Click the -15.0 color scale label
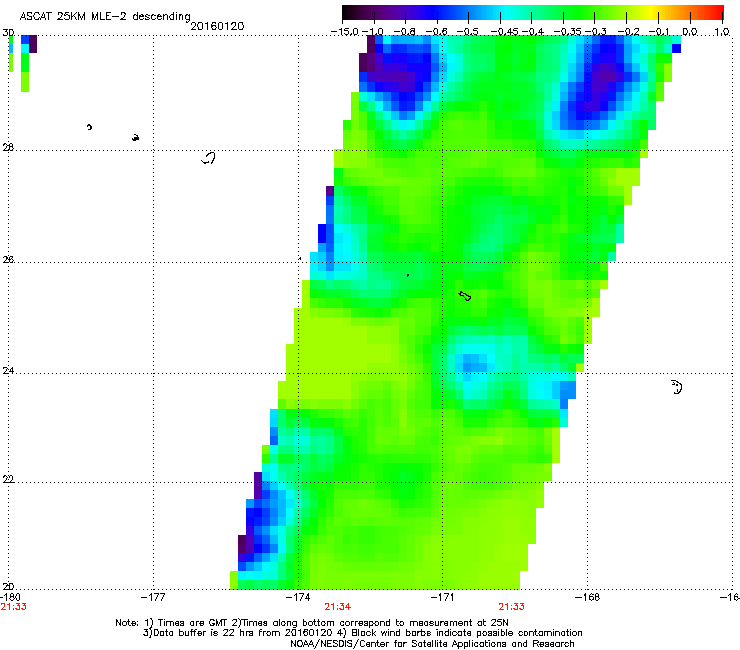This screenshot has height=650, width=740. (x=345, y=32)
